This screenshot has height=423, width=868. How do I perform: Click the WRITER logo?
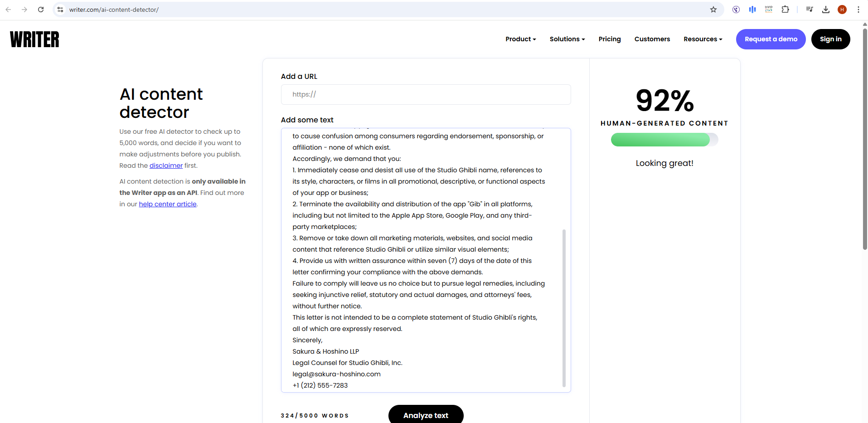[x=34, y=39]
